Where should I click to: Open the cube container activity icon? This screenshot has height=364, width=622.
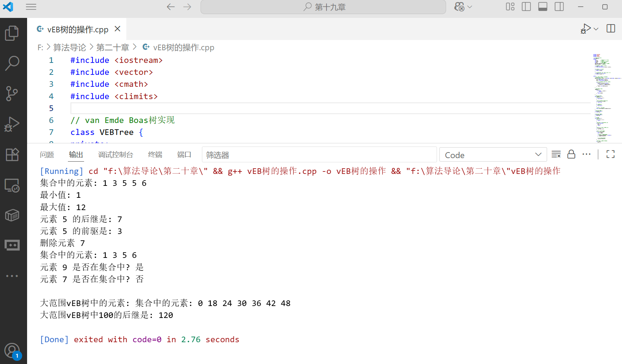click(x=12, y=215)
